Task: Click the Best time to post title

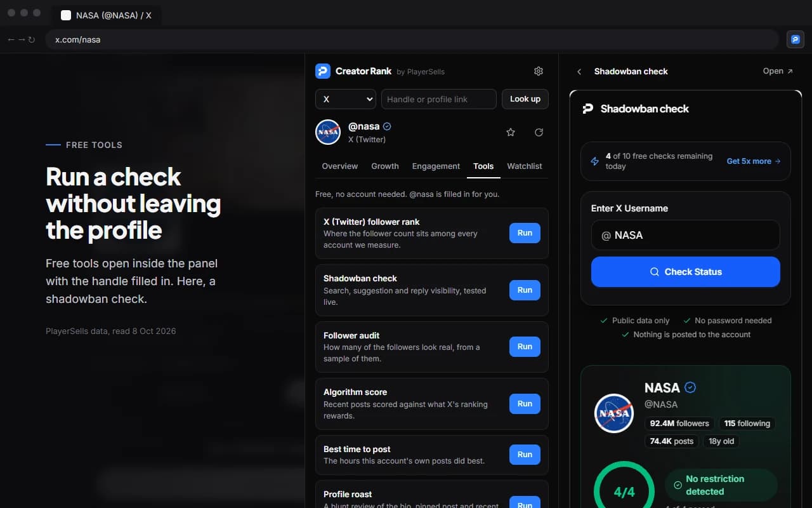Action: click(x=357, y=450)
